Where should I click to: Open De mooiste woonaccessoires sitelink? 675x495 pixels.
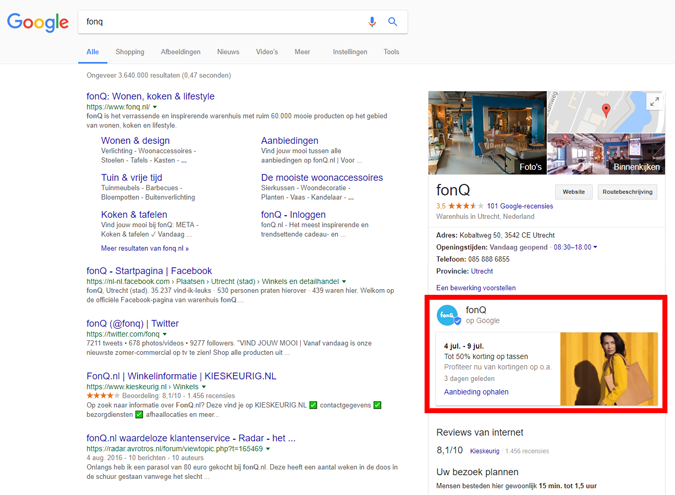pos(322,178)
